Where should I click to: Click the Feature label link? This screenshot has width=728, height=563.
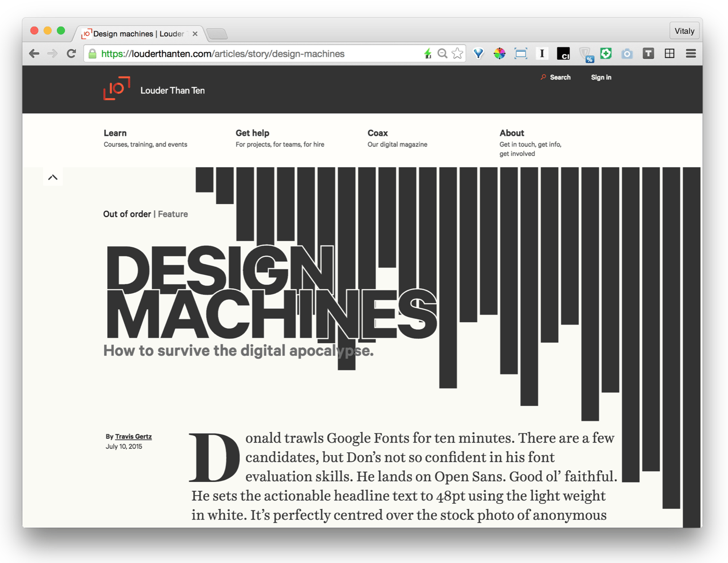tap(173, 214)
